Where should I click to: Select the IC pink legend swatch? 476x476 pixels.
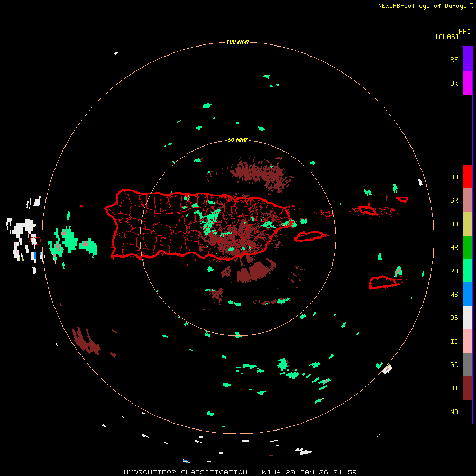coord(467,341)
